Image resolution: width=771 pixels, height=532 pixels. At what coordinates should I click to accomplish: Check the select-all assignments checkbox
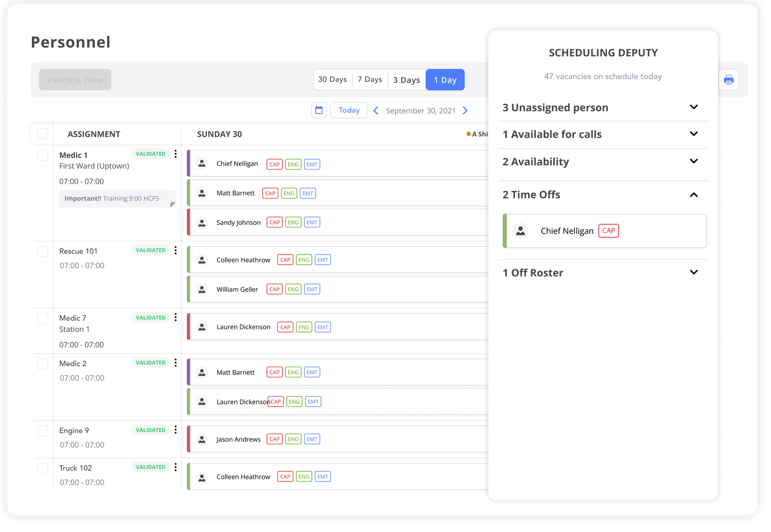(x=42, y=133)
